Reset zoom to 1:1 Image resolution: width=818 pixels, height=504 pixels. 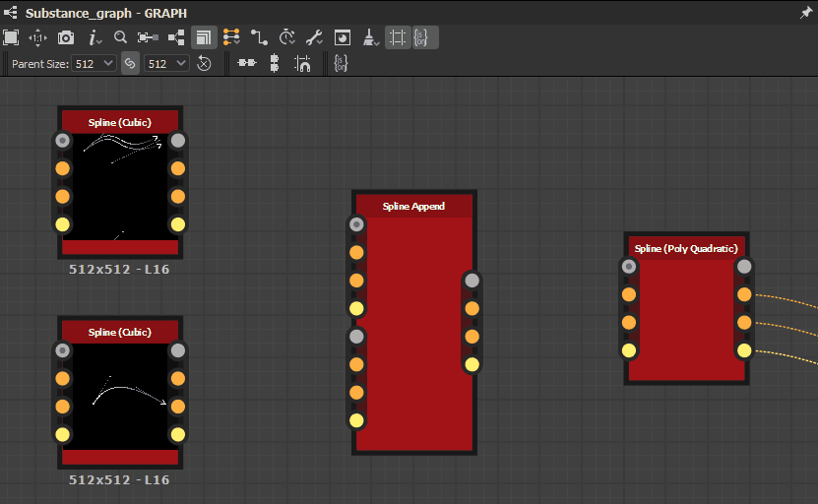(x=37, y=37)
